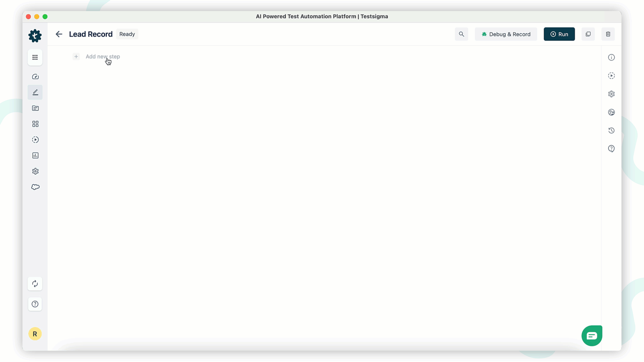The height and width of the screenshot is (362, 644).
Task: Open the Test Data folder icon
Action: point(35,108)
